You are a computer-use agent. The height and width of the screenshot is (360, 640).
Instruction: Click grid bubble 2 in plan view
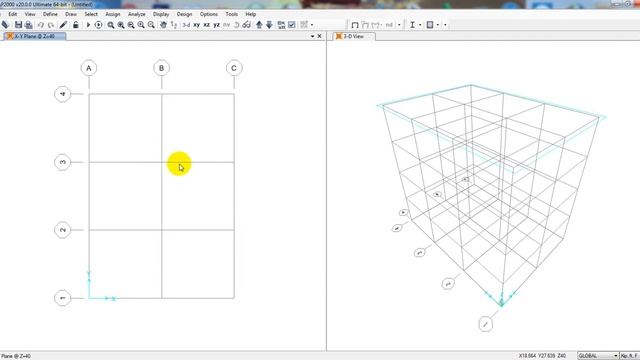click(x=62, y=230)
